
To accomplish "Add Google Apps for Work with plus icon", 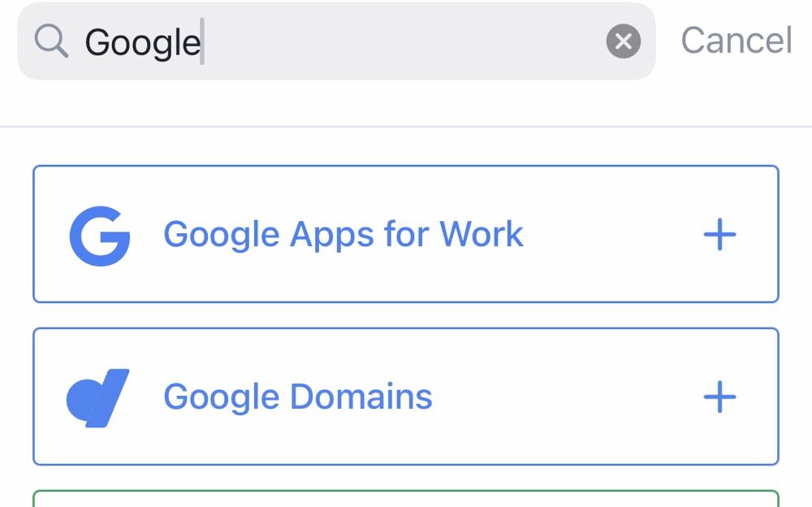I will pyautogui.click(x=719, y=235).
